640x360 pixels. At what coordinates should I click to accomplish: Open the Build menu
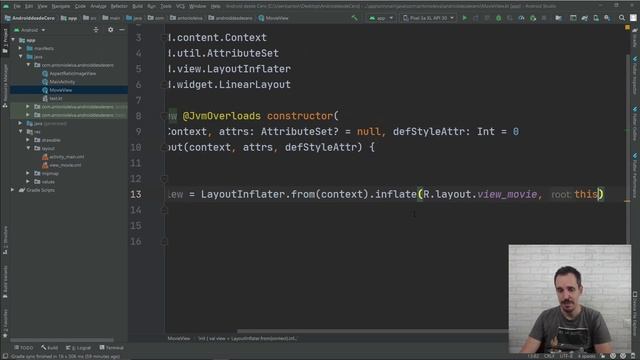coord(138,6)
